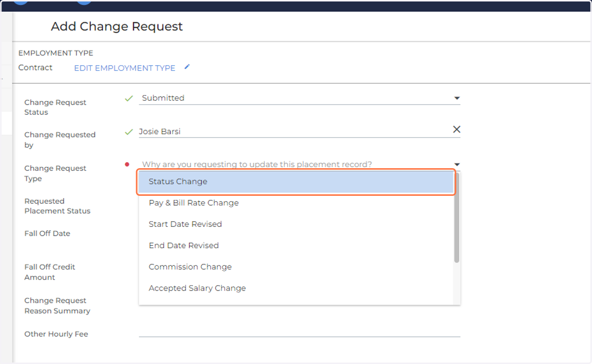Click the Add Change Request heading
Image resolution: width=592 pixels, height=364 pixels.
click(x=117, y=27)
